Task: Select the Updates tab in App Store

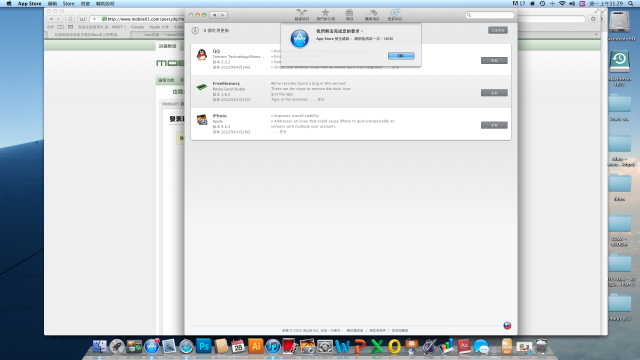Action: [x=395, y=15]
